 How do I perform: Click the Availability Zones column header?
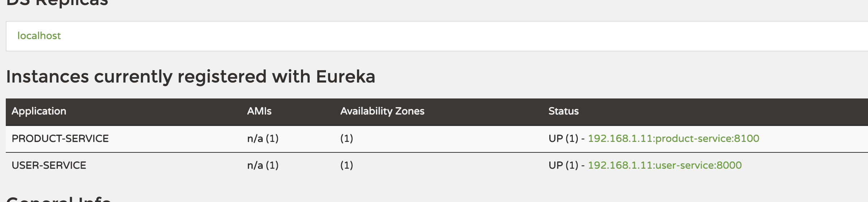click(x=382, y=111)
